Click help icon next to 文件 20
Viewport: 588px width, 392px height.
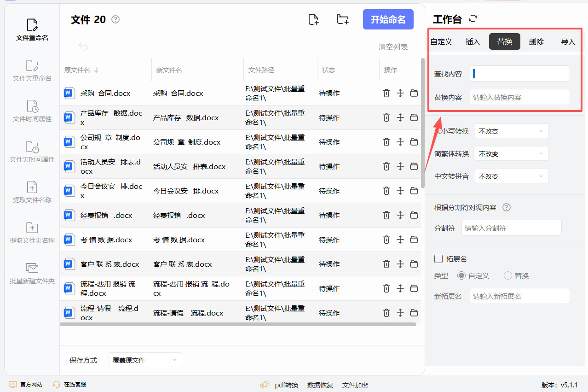coord(115,19)
